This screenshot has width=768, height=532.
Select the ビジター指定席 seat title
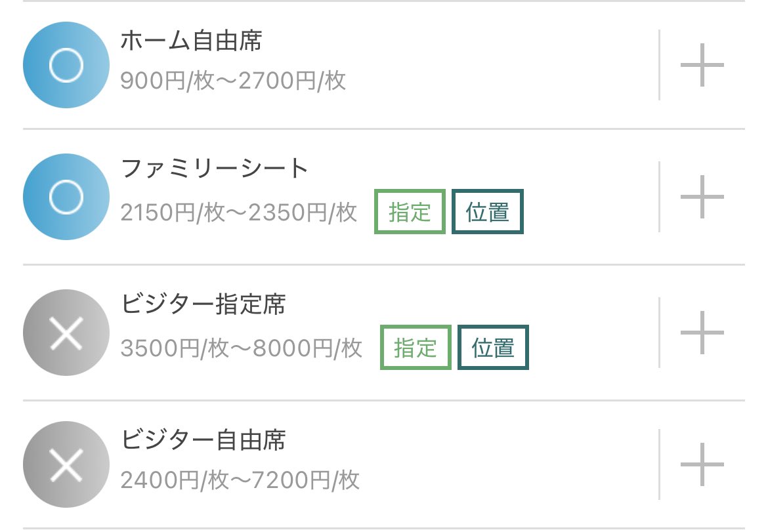pyautogui.click(x=203, y=305)
